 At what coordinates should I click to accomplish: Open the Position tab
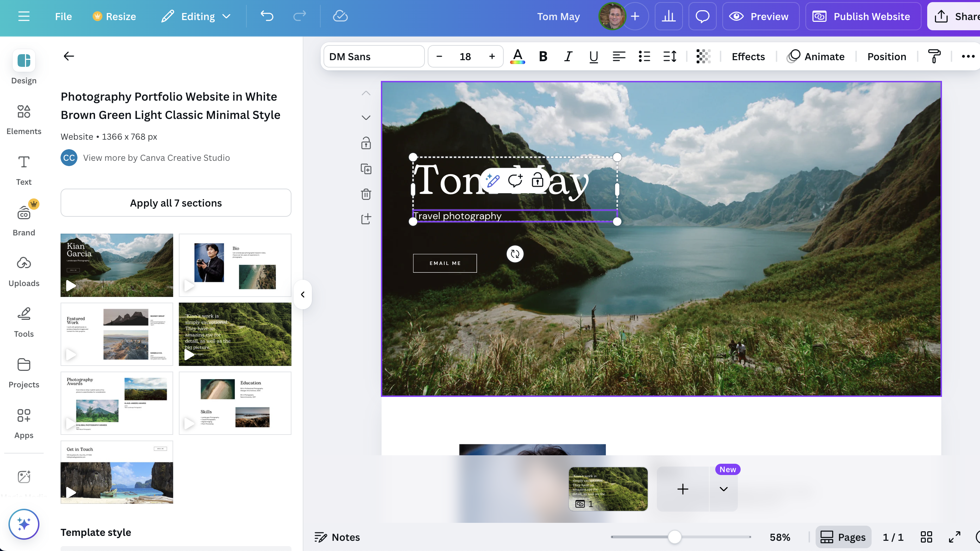click(886, 57)
